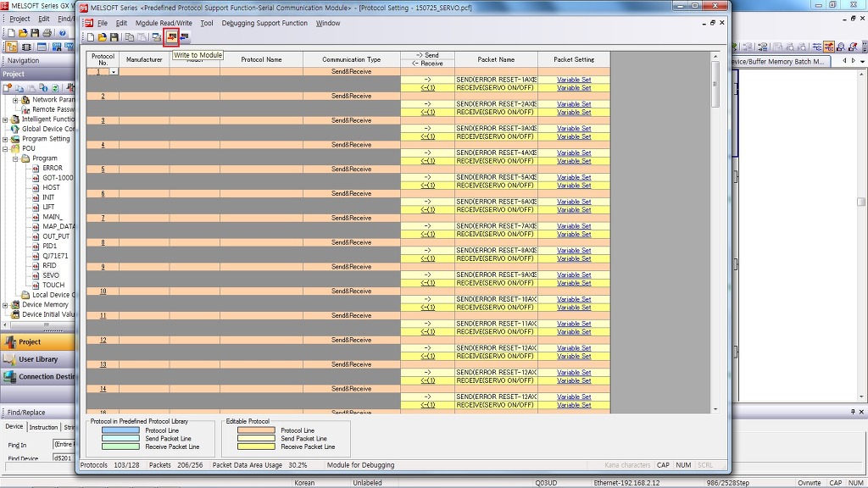Expand the Program Setting tree node
The height and width of the screenshot is (488, 868).
[x=5, y=139]
